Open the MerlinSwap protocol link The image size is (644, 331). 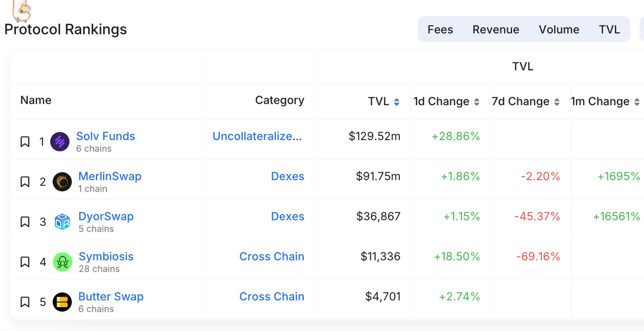110,176
